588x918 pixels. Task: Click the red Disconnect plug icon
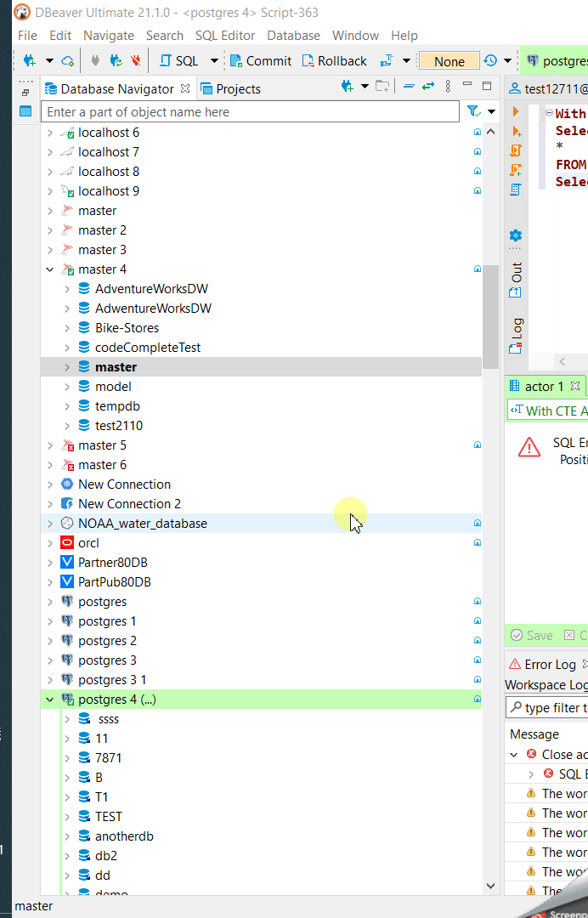136,60
